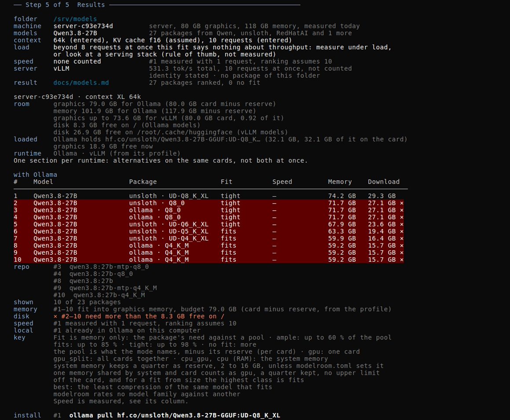Click row 6 package unsloth UD-Q5_K_XL
This screenshot has height=420, width=510.
[169, 231]
